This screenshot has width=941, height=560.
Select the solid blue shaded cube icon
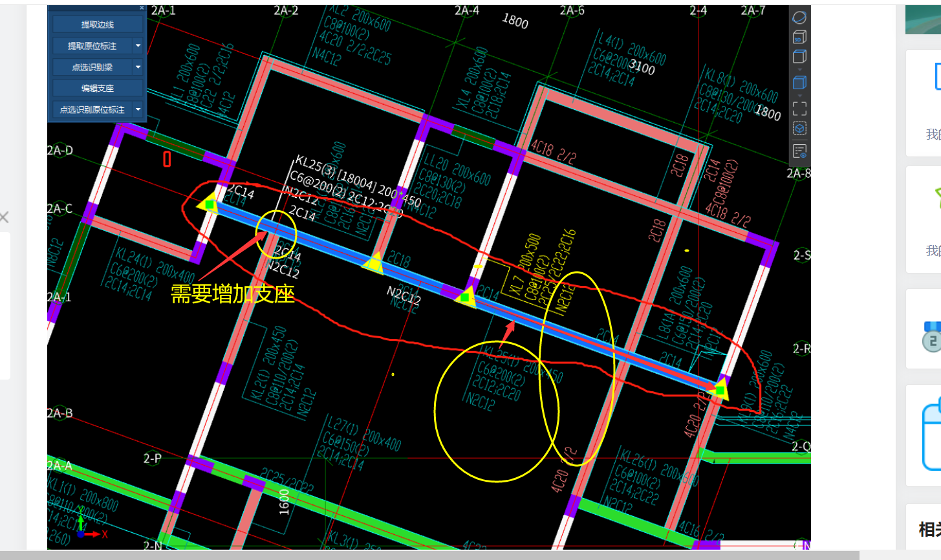[799, 82]
